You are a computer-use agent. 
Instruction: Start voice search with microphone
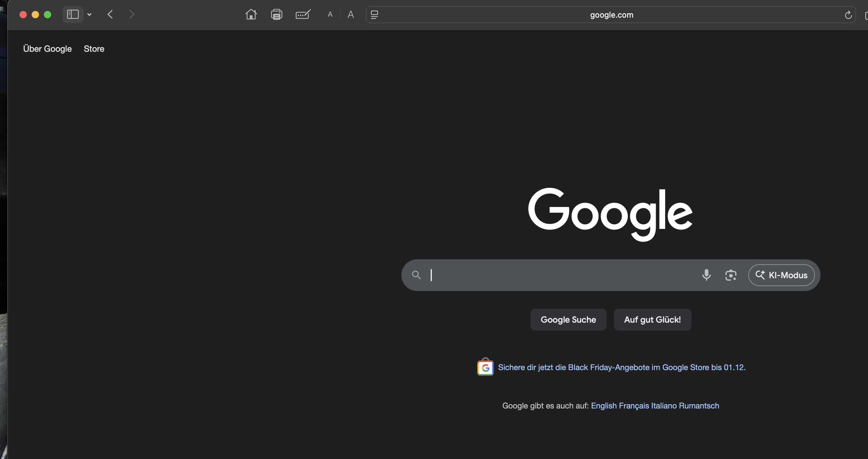[x=706, y=275]
